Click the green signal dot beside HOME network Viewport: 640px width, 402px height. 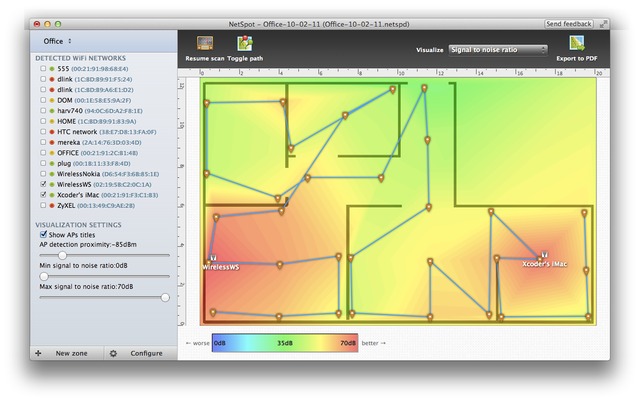(51, 121)
